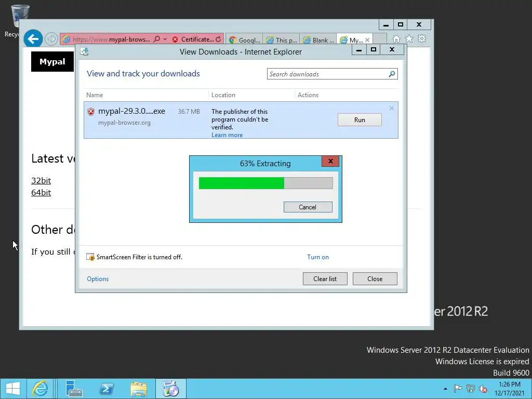
Task: Click the Run button for mypal exe
Action: coord(360,120)
